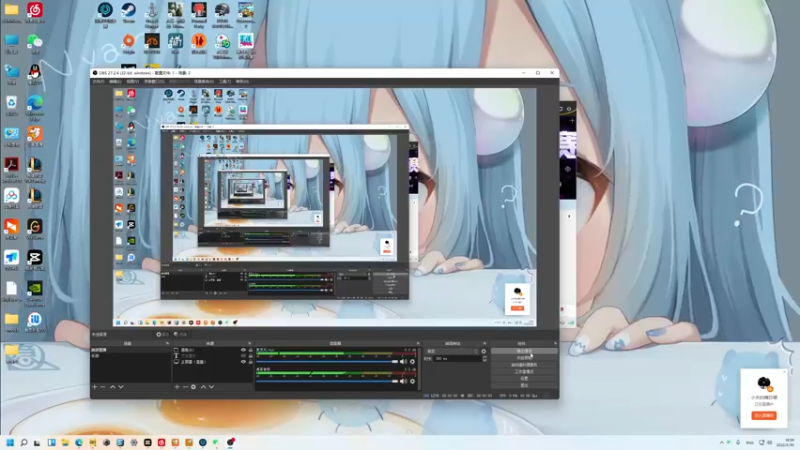
Task: Click the transition duration input field
Action: (x=457, y=359)
